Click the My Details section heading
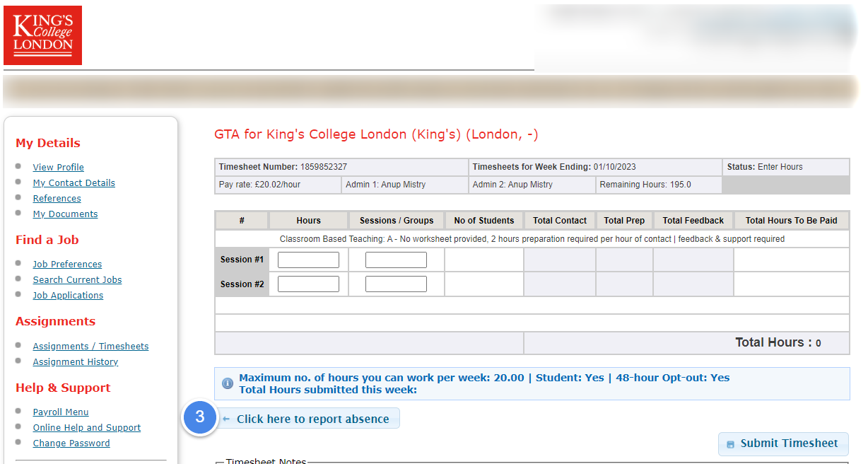This screenshot has height=464, width=868. click(48, 143)
